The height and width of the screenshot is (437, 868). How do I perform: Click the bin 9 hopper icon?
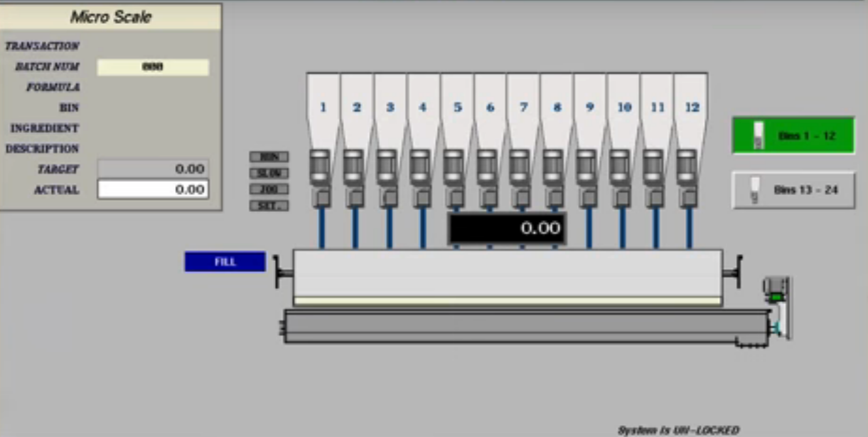tap(591, 107)
